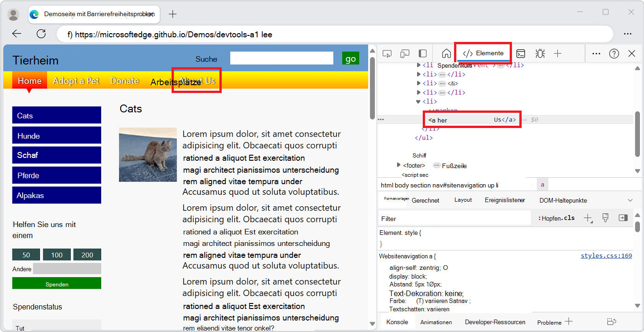Open the DevTools more options (...) menu
644x332 pixels.
coord(596,53)
